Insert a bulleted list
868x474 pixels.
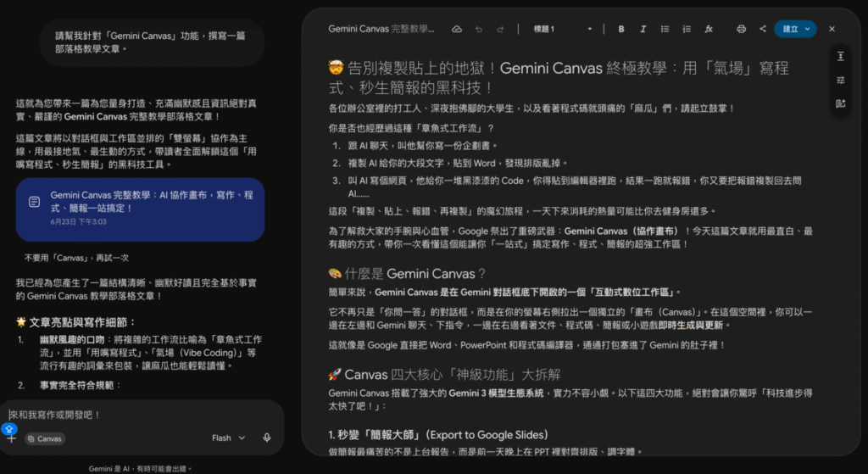tap(665, 30)
